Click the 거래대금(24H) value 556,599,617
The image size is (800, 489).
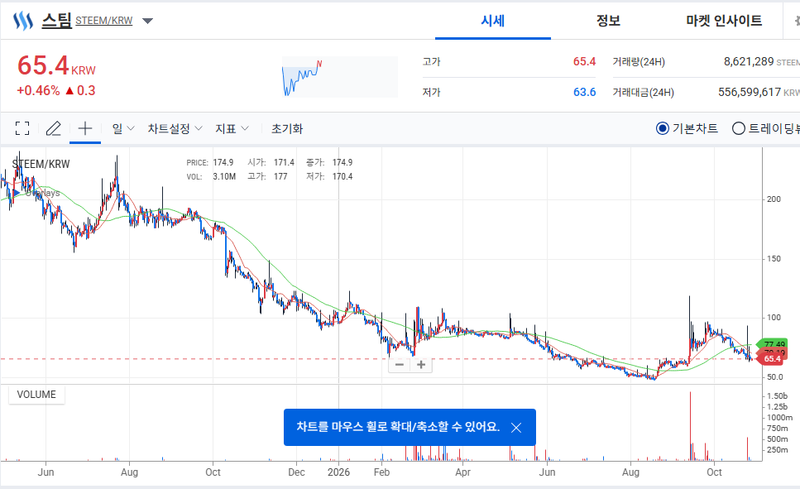(x=749, y=92)
